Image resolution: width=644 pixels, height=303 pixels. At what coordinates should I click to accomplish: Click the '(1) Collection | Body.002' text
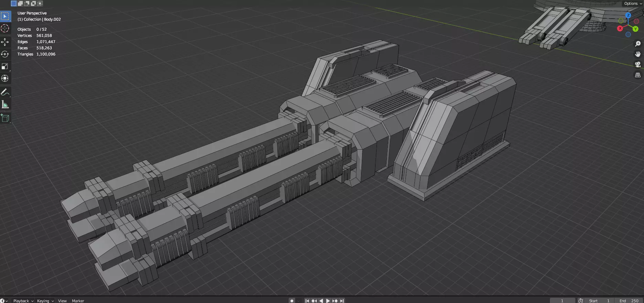39,19
